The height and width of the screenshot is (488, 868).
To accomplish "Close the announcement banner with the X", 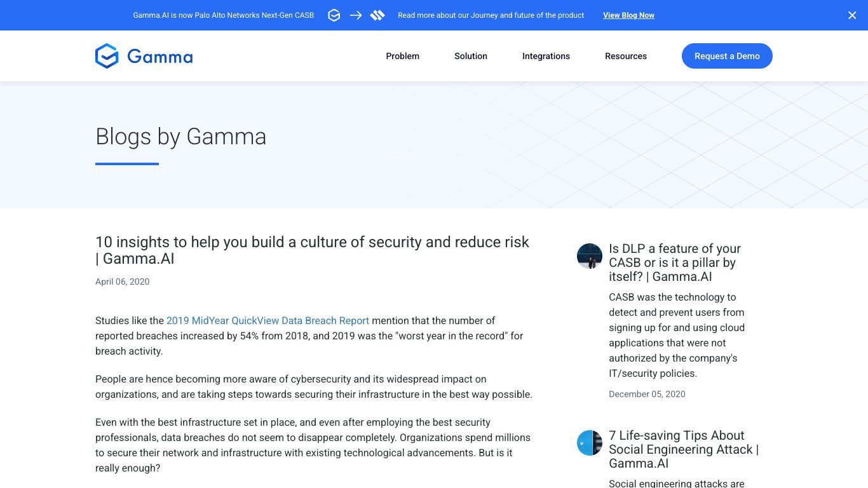I will point(852,15).
